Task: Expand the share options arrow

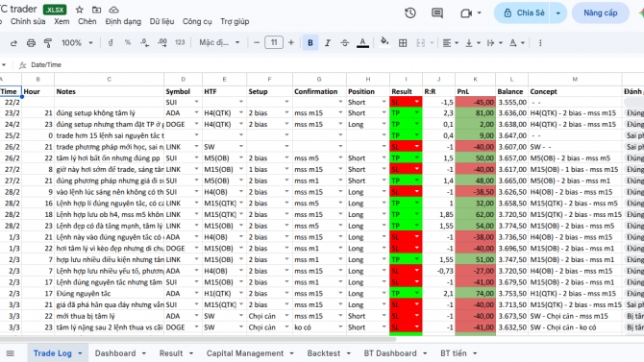Action: click(x=558, y=12)
